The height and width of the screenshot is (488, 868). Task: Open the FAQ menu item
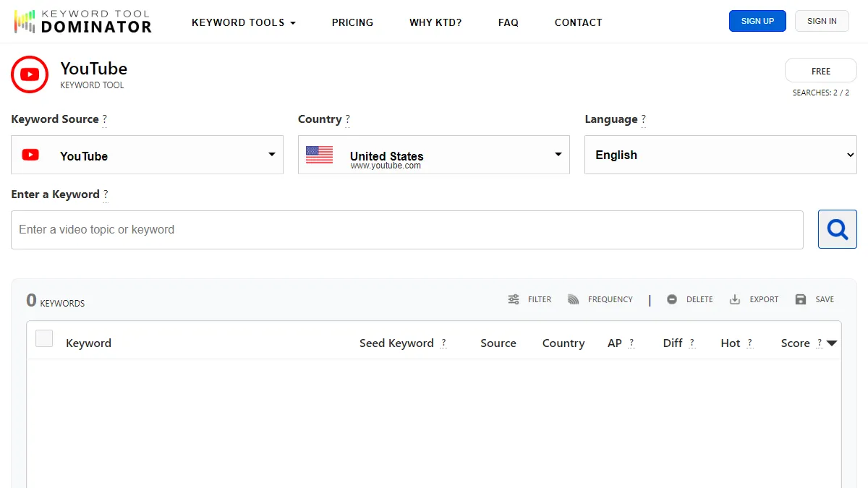(x=509, y=22)
